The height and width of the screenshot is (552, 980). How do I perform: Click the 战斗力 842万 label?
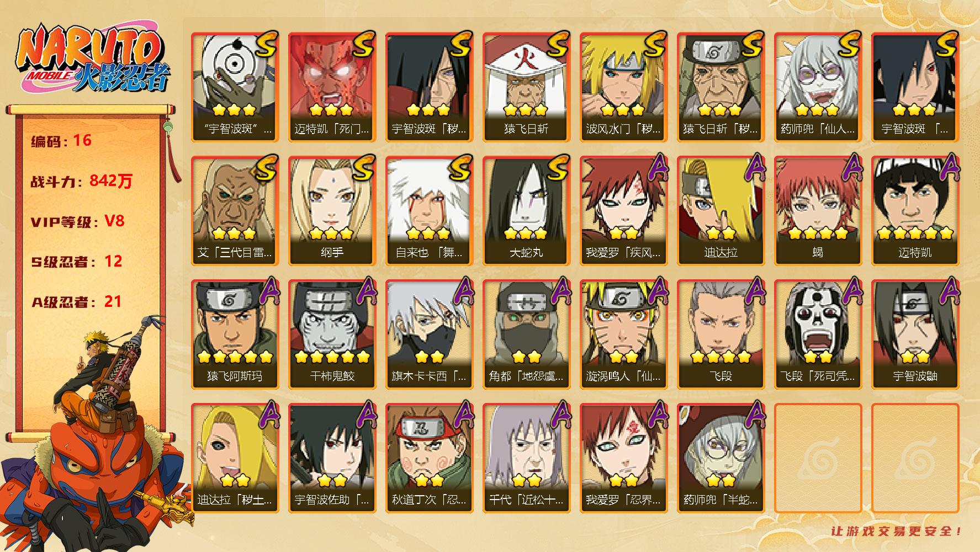pos(82,181)
